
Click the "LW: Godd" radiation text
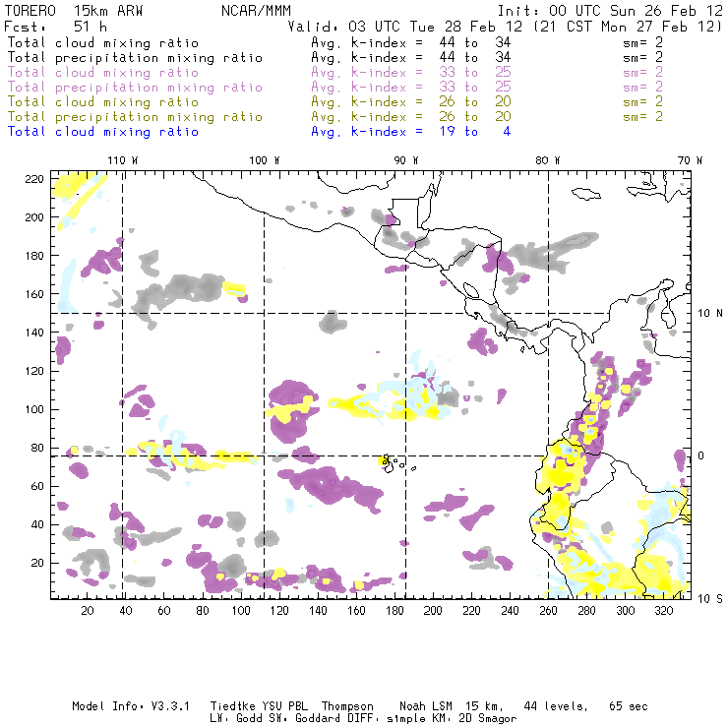tap(236, 719)
